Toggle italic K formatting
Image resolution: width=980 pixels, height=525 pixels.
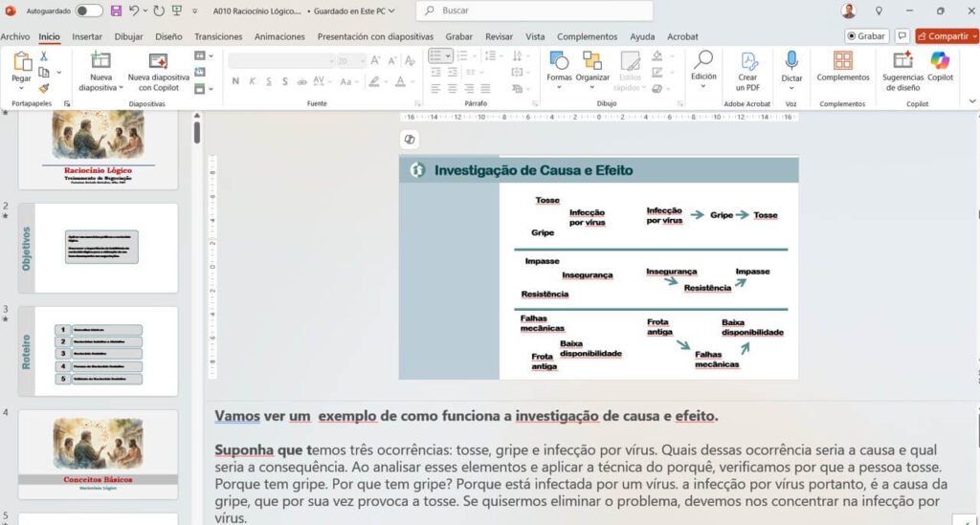[252, 81]
